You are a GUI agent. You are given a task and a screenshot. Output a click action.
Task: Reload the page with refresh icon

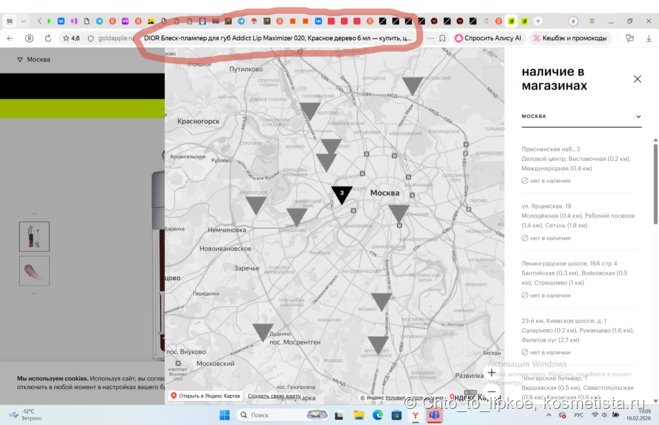coord(48,38)
